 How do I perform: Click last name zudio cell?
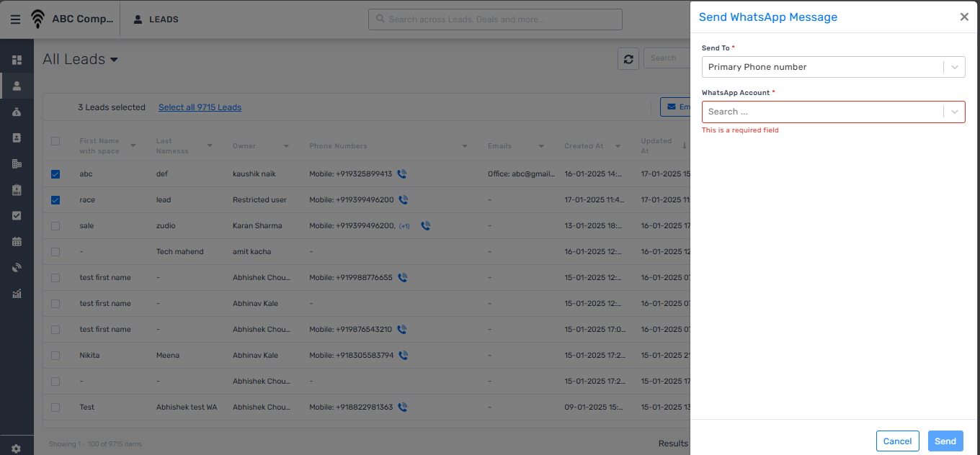[166, 226]
